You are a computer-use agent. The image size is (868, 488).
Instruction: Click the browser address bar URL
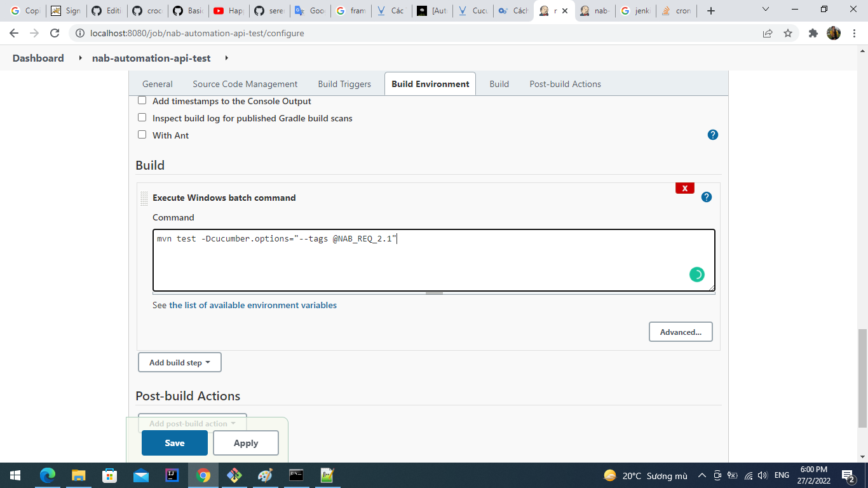point(198,33)
